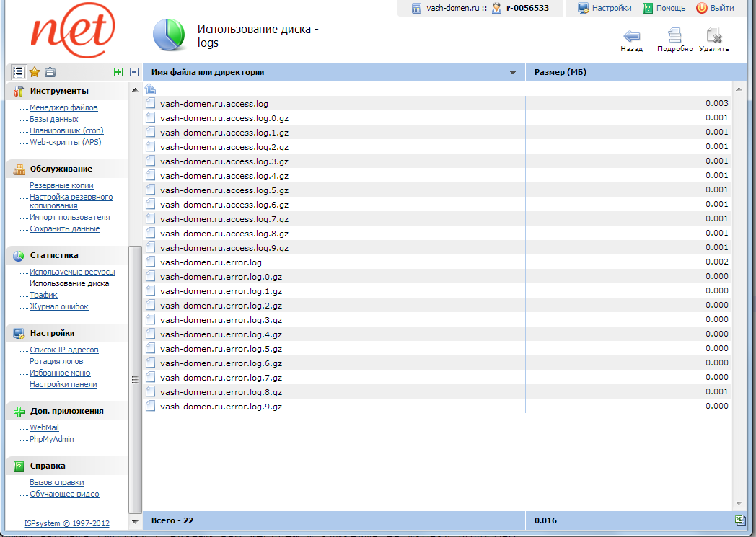The height and width of the screenshot is (537, 756).
Task: Click the Удалить delete icon
Action: tap(713, 36)
